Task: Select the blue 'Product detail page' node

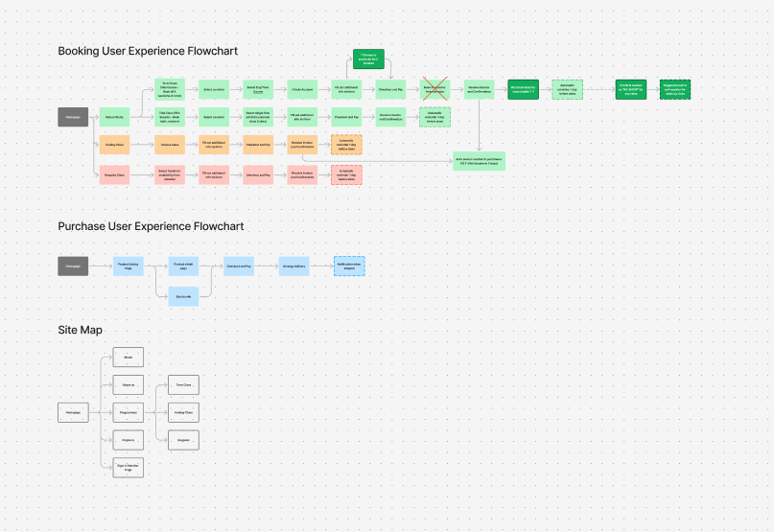Action: (x=183, y=266)
